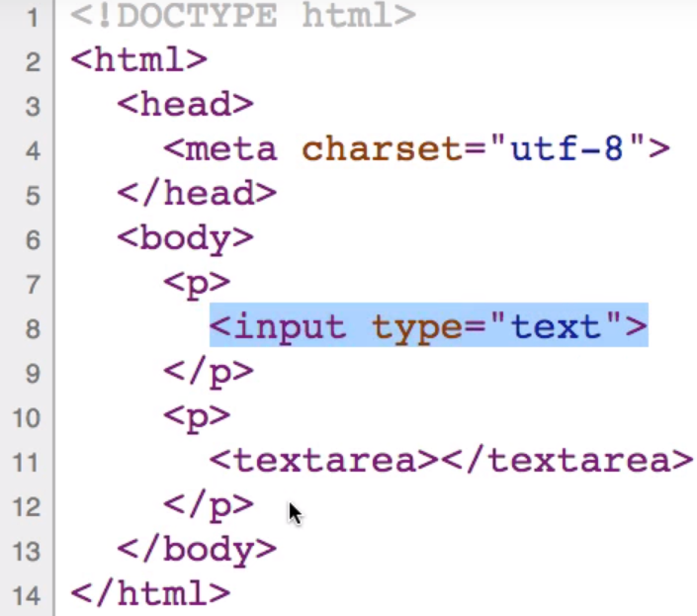Click the opening <body> tag on line 6
The image size is (697, 616).
coord(185,238)
